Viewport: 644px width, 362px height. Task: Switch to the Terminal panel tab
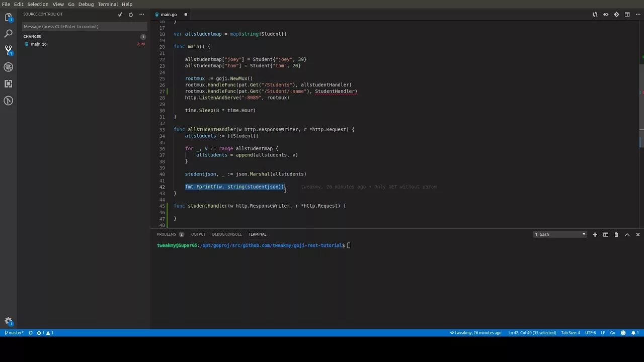(257, 234)
